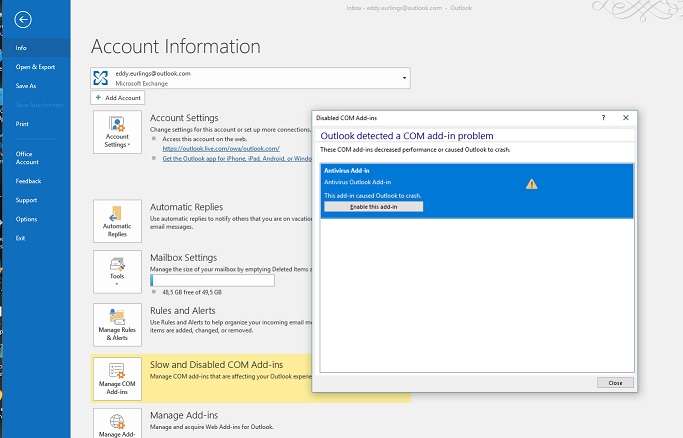Click the Manage Add-ins heading text
Image resolution: width=683 pixels, height=438 pixels.
[184, 415]
